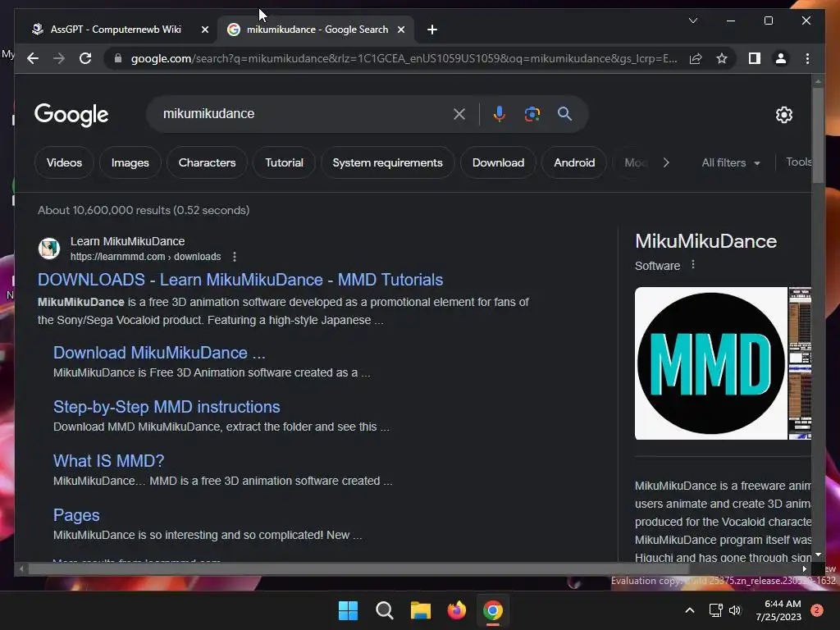Open the Tools option

(798, 162)
